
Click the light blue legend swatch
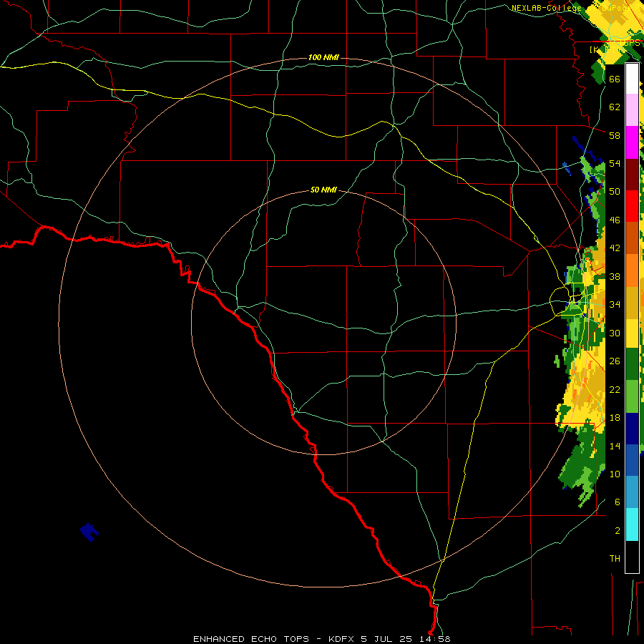pos(632,492)
